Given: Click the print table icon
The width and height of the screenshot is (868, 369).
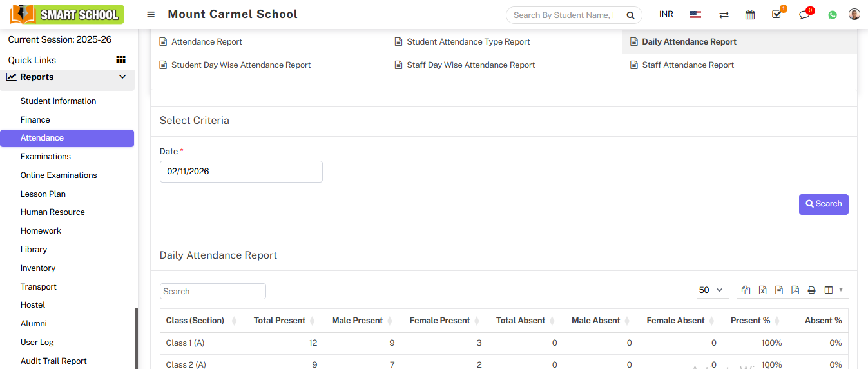Looking at the screenshot, I should (812, 290).
